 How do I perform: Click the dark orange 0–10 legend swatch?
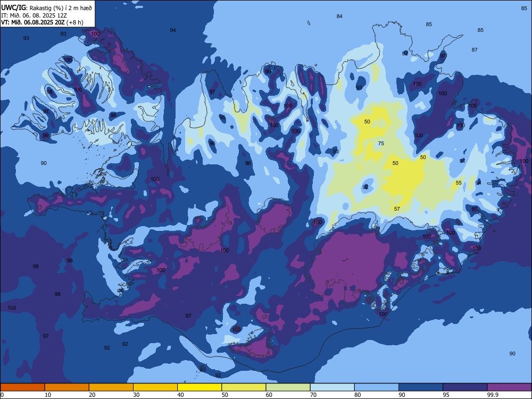(x=22, y=387)
